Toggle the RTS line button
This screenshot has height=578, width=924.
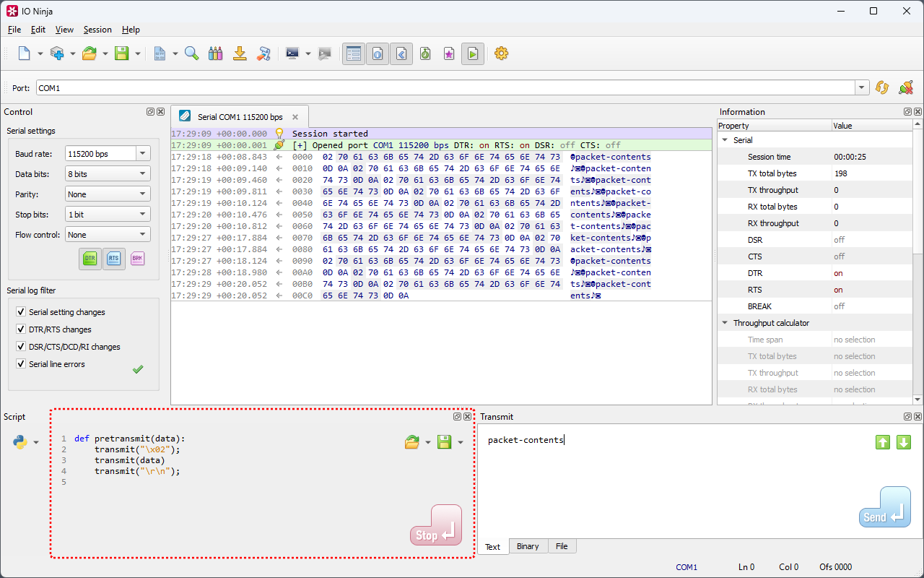click(114, 258)
